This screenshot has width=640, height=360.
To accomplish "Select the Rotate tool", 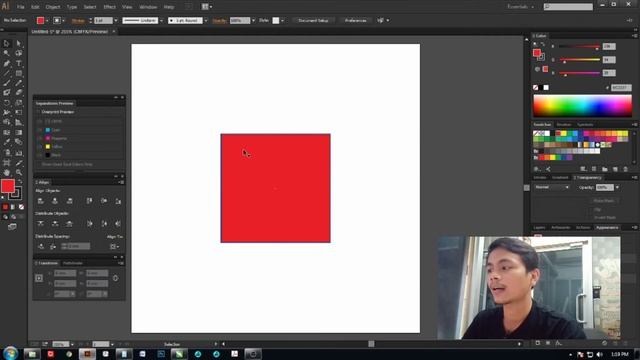I will coord(7,102).
